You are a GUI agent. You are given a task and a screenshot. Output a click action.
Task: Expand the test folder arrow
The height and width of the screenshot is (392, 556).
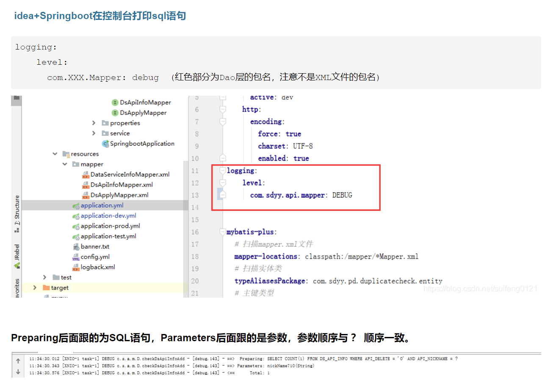coord(45,277)
